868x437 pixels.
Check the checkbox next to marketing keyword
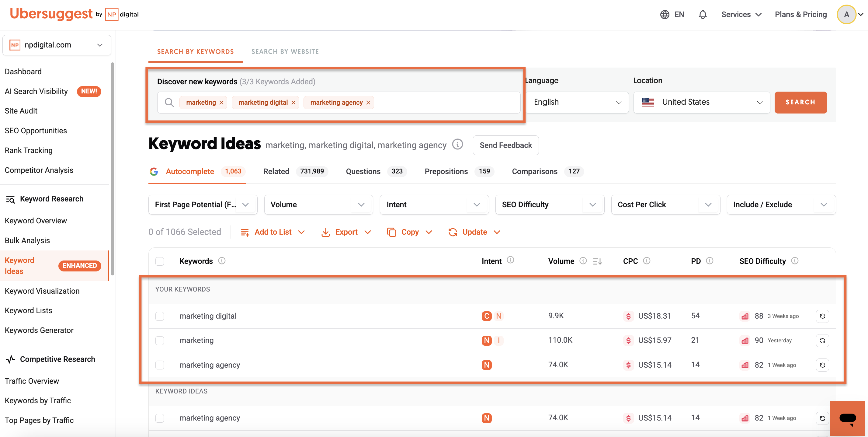coord(160,341)
